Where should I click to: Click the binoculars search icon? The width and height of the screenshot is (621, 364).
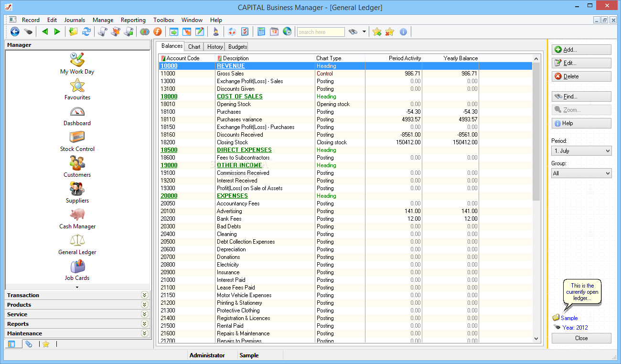click(353, 32)
